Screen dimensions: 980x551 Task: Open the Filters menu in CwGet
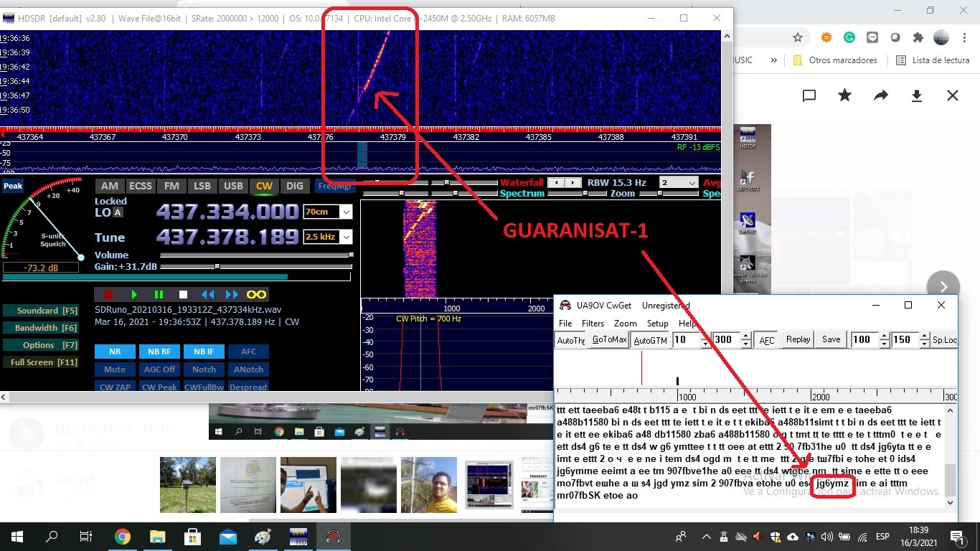(593, 324)
